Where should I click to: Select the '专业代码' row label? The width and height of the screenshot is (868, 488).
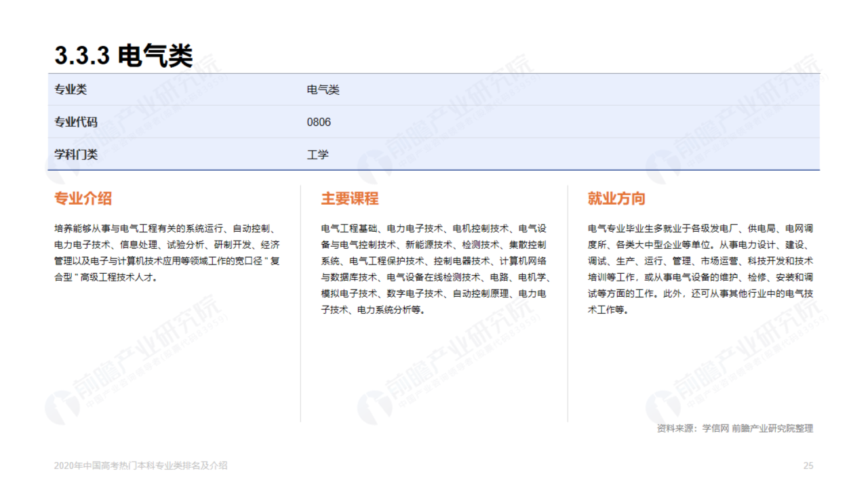pos(76,122)
